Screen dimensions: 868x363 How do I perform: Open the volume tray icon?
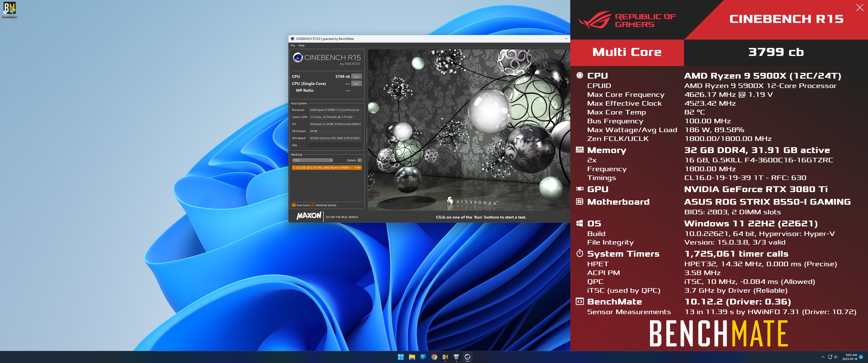pos(836,357)
